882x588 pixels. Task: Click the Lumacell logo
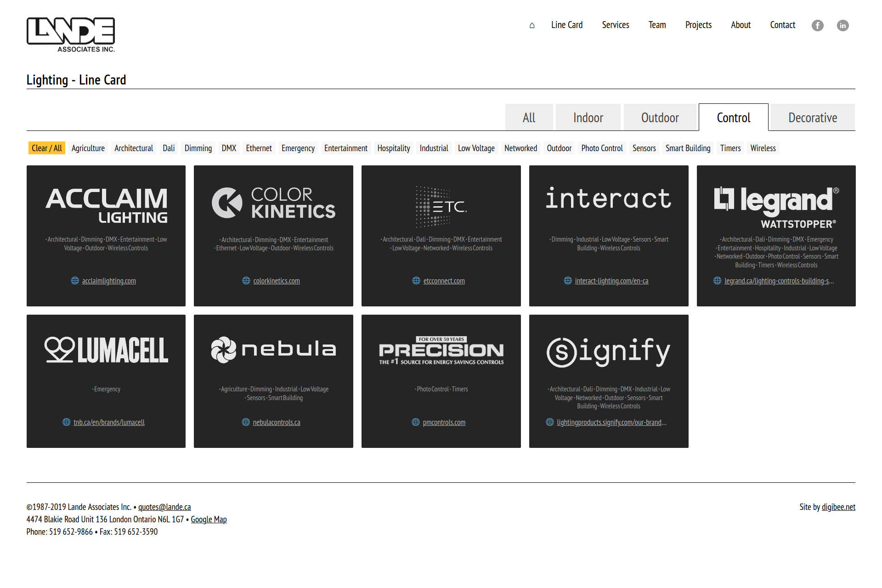tap(106, 350)
